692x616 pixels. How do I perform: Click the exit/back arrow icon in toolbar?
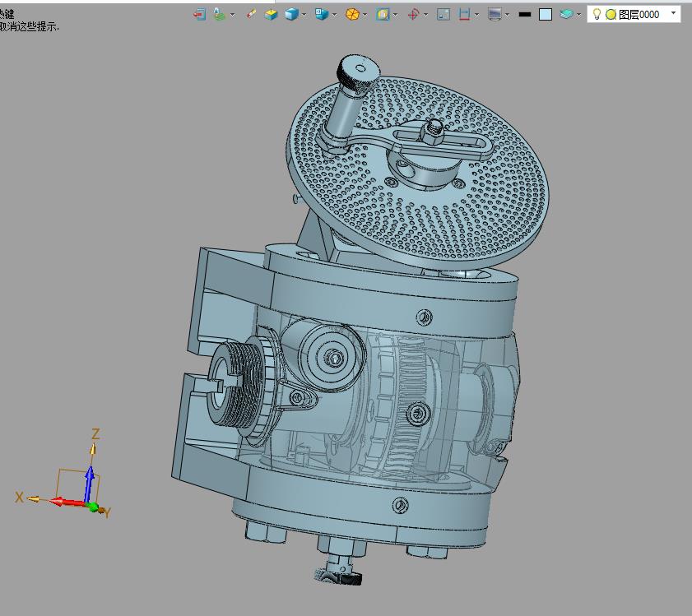pyautogui.click(x=199, y=15)
